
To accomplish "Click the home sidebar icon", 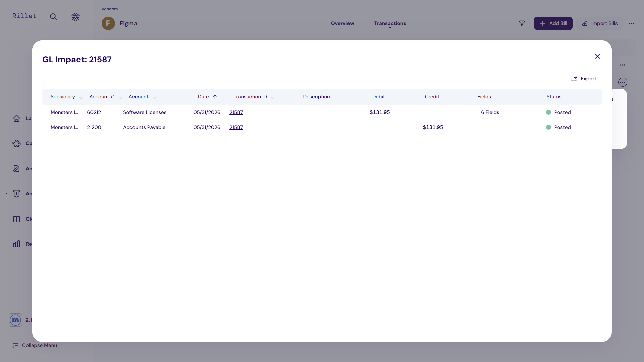I will (16, 118).
